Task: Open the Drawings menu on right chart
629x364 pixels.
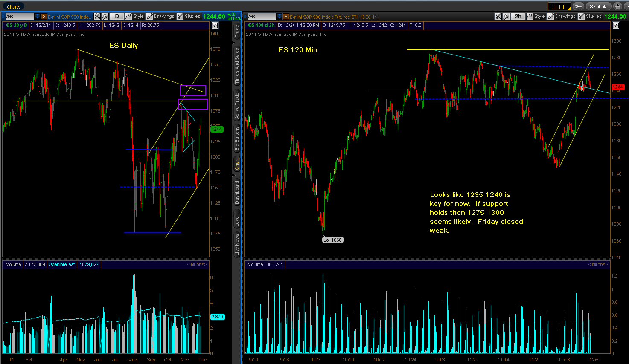Action: click(562, 16)
